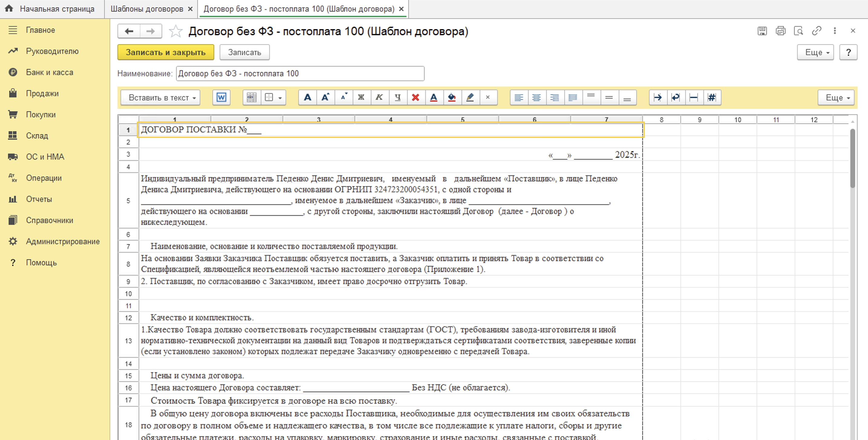Image resolution: width=868 pixels, height=440 pixels.
Task: Switch to the "Шаблоны договоров" tab
Action: pos(147,9)
